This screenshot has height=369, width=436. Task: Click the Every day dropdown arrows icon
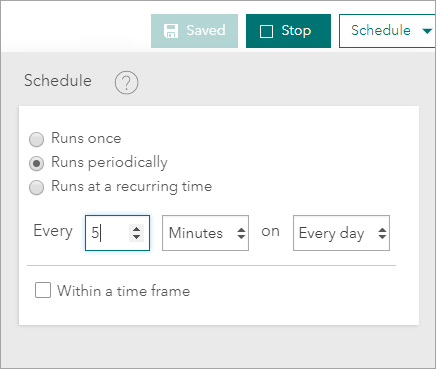pyautogui.click(x=382, y=233)
